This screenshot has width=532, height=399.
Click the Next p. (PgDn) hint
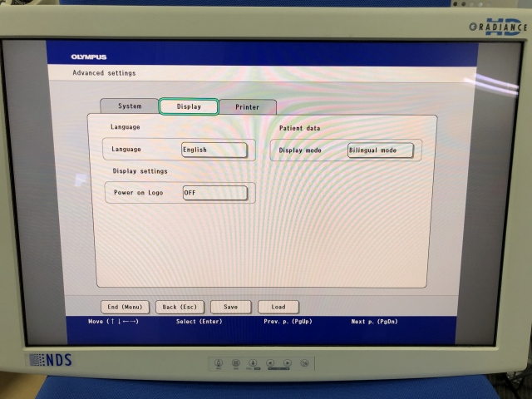374,322
